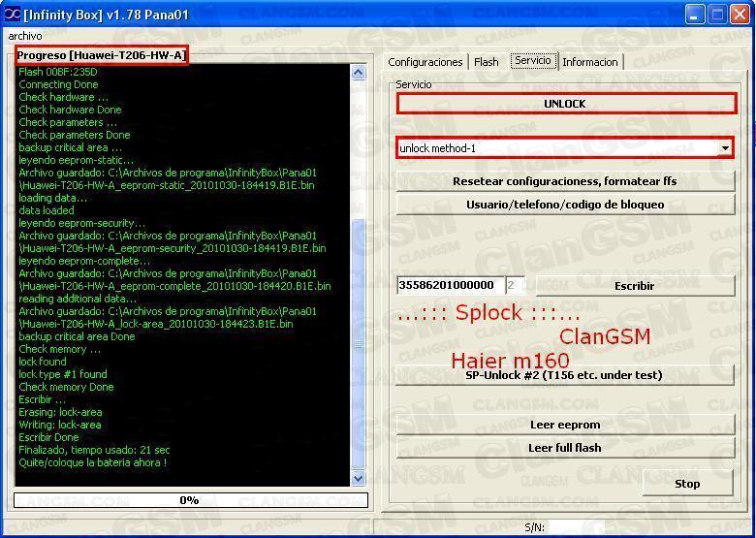Click log line 'leyendo eeprom-static...'

77,160
